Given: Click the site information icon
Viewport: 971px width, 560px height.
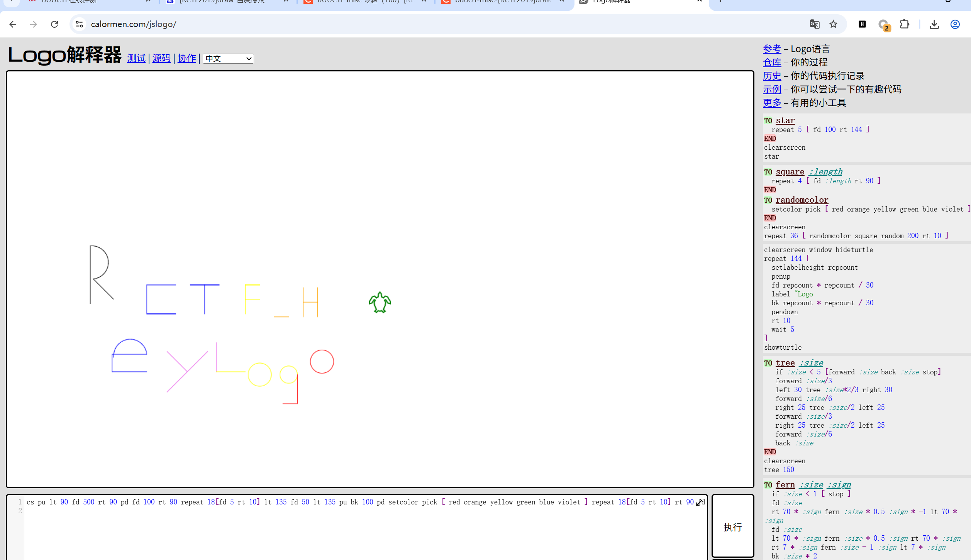Looking at the screenshot, I should pos(79,24).
